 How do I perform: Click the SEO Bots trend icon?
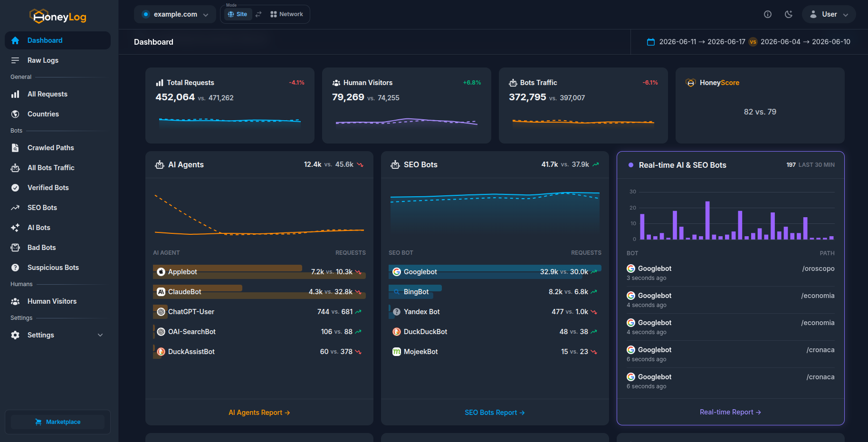[x=15, y=208]
